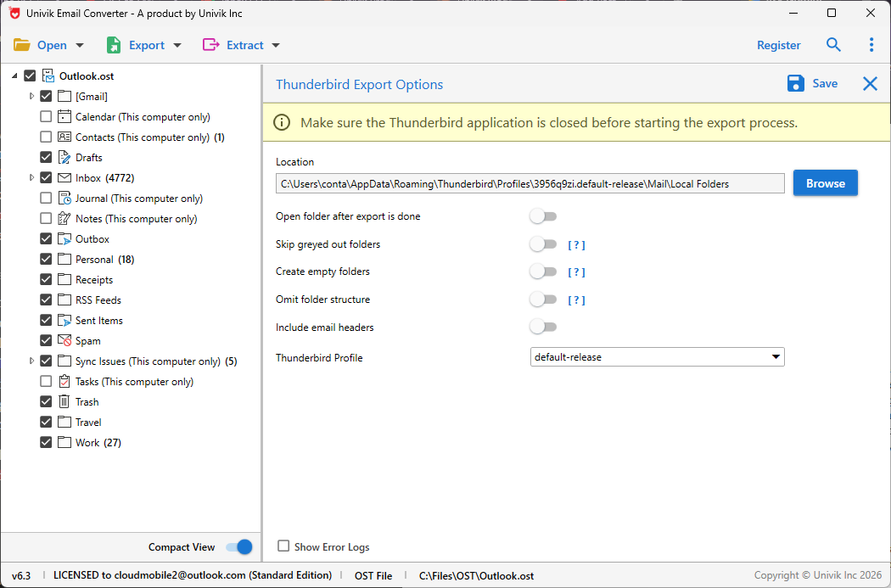Viewport: 891px width, 588px height.
Task: Click the Spam blocked-mail icon
Action: point(64,340)
